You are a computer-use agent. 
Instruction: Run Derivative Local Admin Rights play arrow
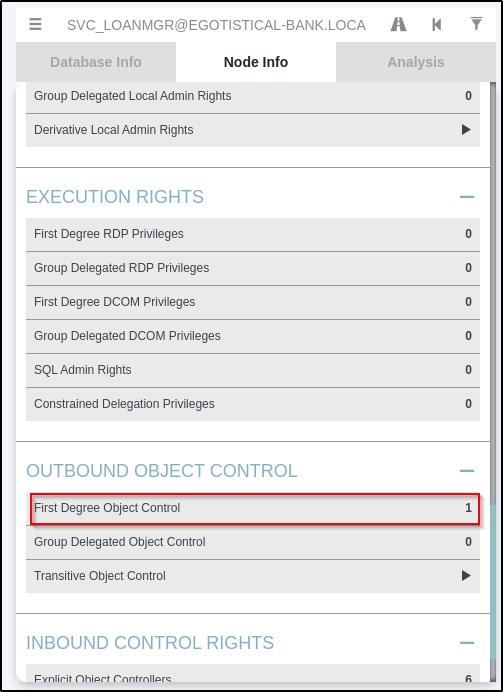pyautogui.click(x=466, y=130)
